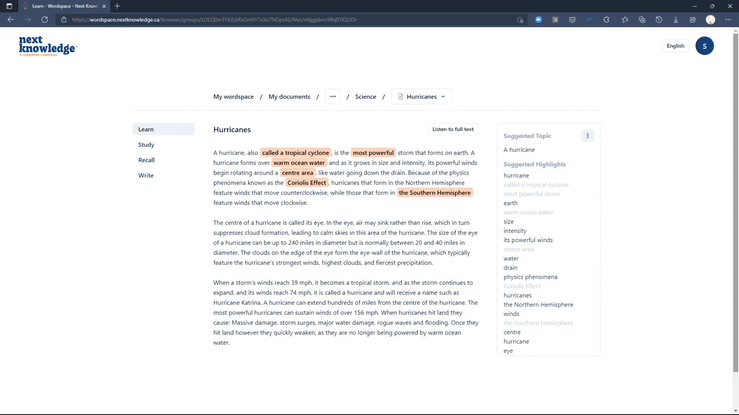Screen dimensions: 739x415
Task: Open a new browser tab with plus icon
Action: [x=117, y=6]
